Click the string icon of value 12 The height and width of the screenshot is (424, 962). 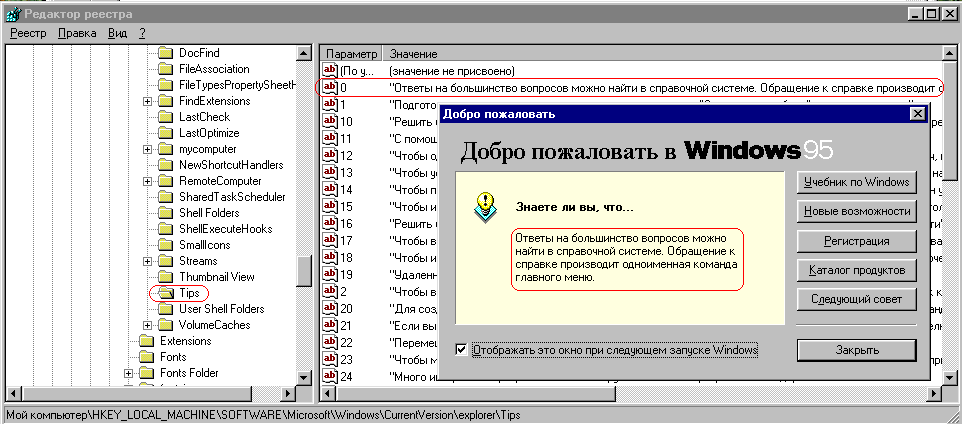[x=331, y=155]
